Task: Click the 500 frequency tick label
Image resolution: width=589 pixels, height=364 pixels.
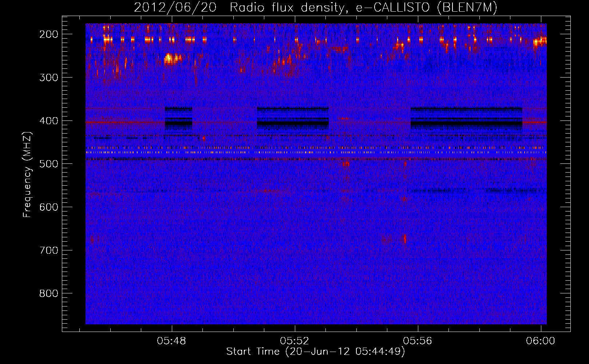Action: (49, 164)
